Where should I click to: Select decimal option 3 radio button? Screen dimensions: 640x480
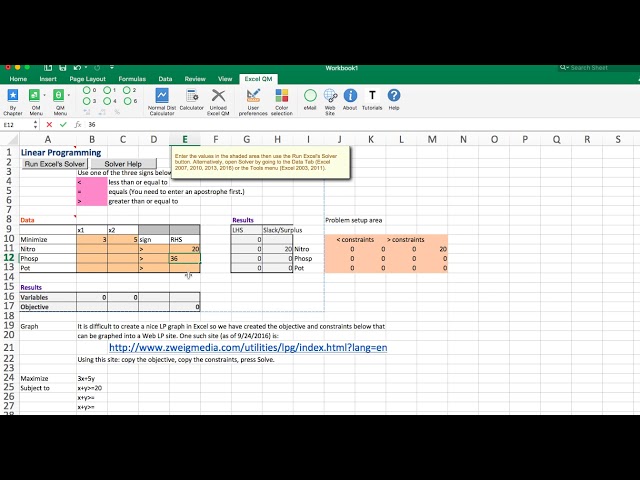[87, 101]
